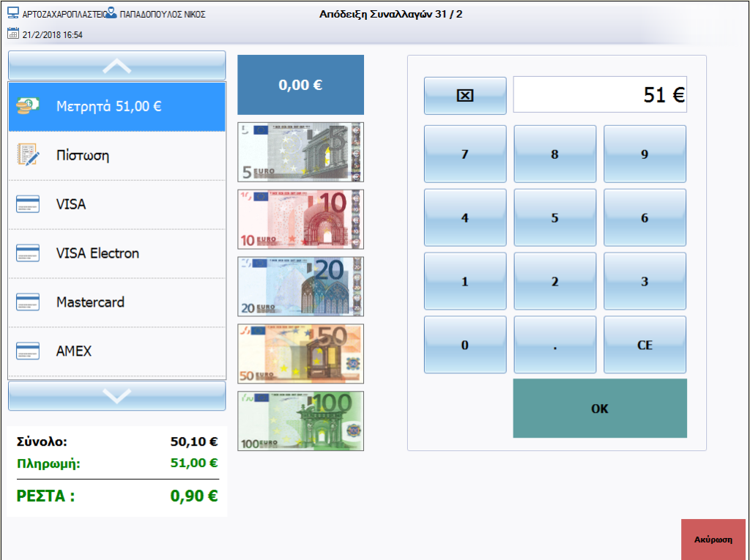750x560 pixels.
Task: Pick Mastercard as payment type
Action: (x=117, y=302)
